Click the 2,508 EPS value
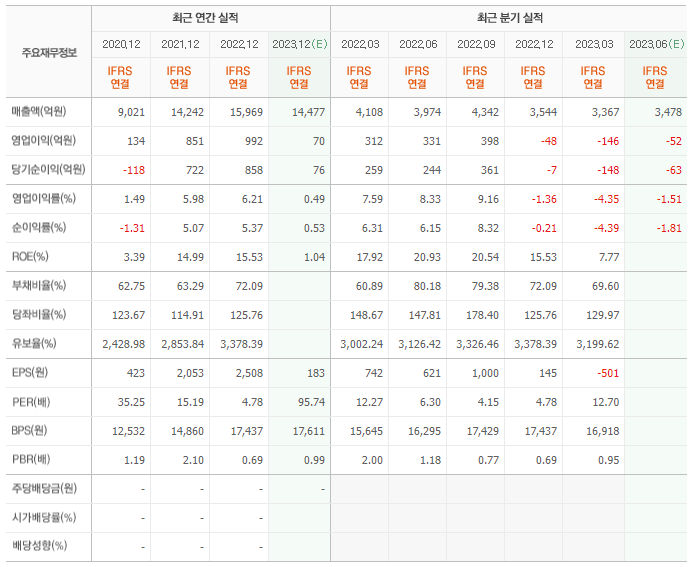Screen dimensions: 693x567 [x=249, y=373]
